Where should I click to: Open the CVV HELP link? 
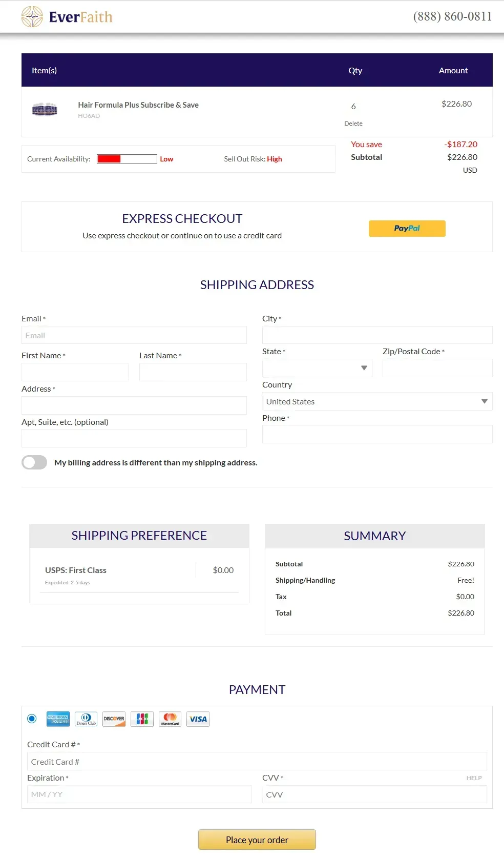click(x=474, y=778)
